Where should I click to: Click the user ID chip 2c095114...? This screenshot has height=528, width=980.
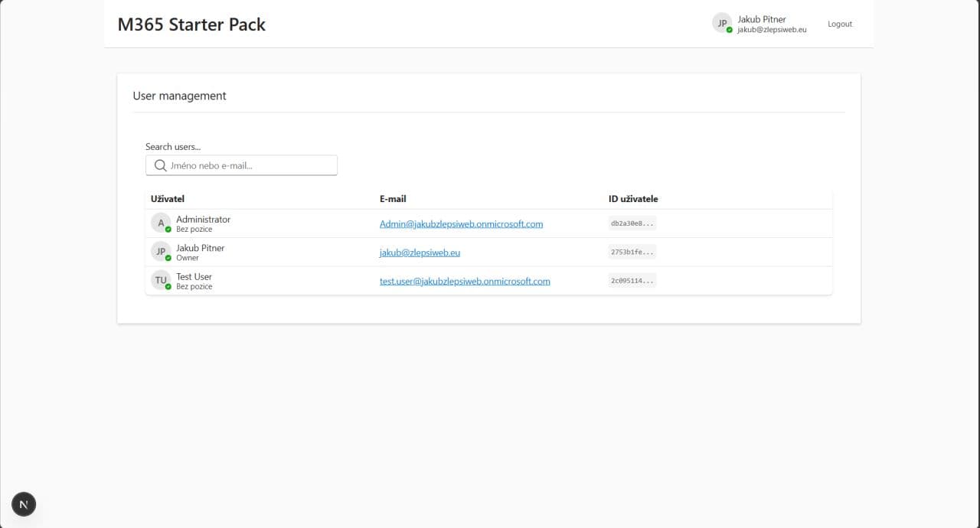click(632, 281)
